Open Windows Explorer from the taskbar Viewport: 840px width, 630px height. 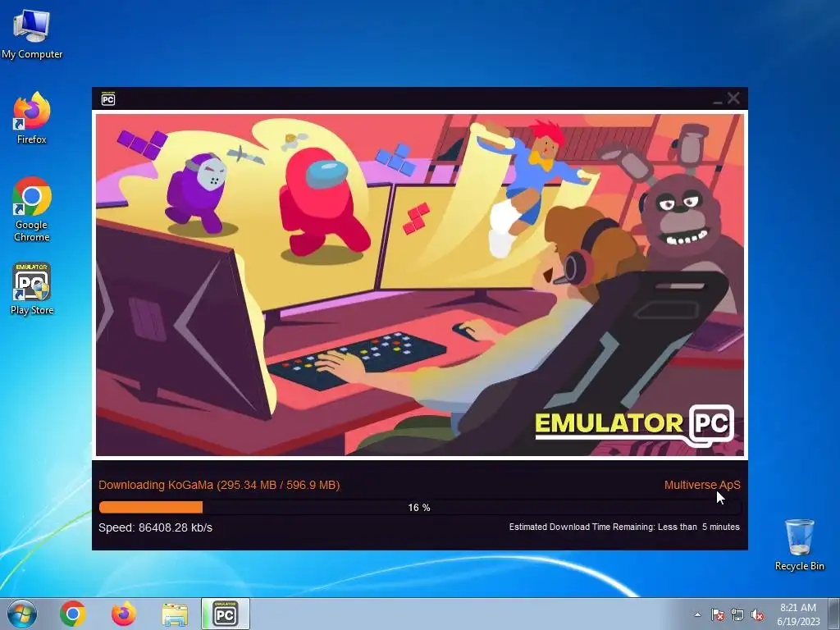(175, 614)
